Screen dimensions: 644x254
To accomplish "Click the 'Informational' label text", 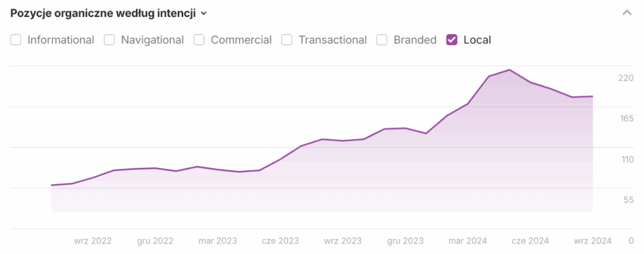I will 60,40.
